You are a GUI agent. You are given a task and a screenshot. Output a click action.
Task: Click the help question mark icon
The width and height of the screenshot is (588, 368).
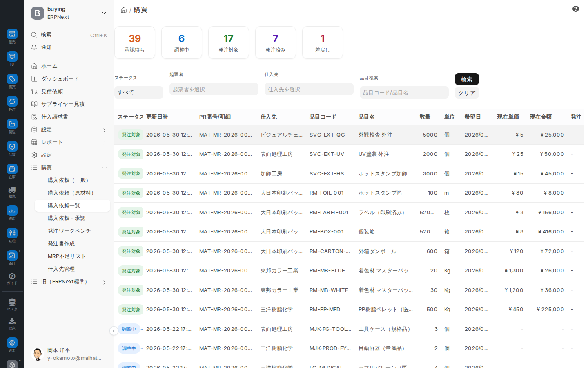[576, 9]
